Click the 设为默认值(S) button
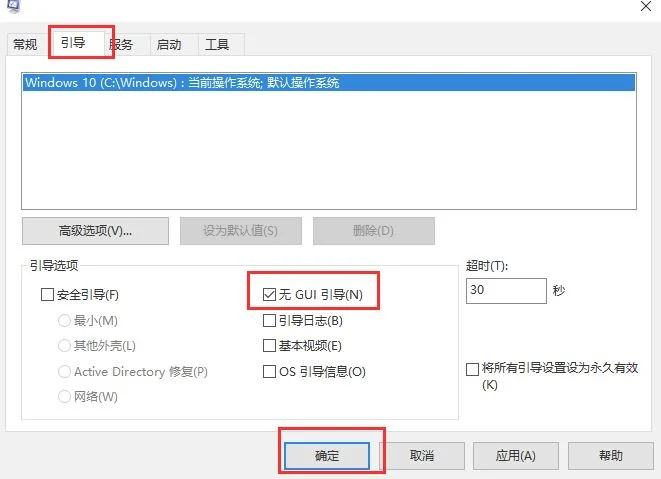Viewport: 661px width, 479px height. [241, 231]
